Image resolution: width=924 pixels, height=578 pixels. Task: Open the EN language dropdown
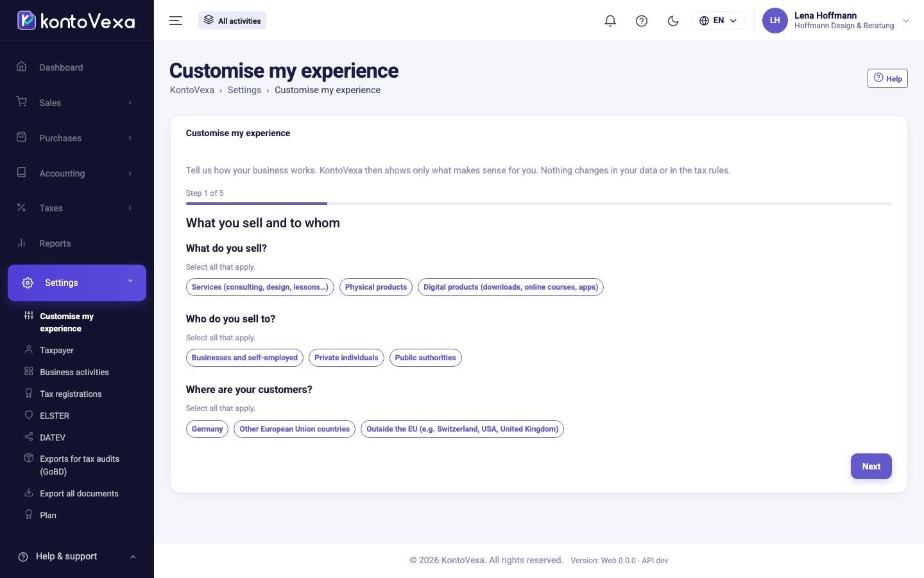tap(719, 21)
